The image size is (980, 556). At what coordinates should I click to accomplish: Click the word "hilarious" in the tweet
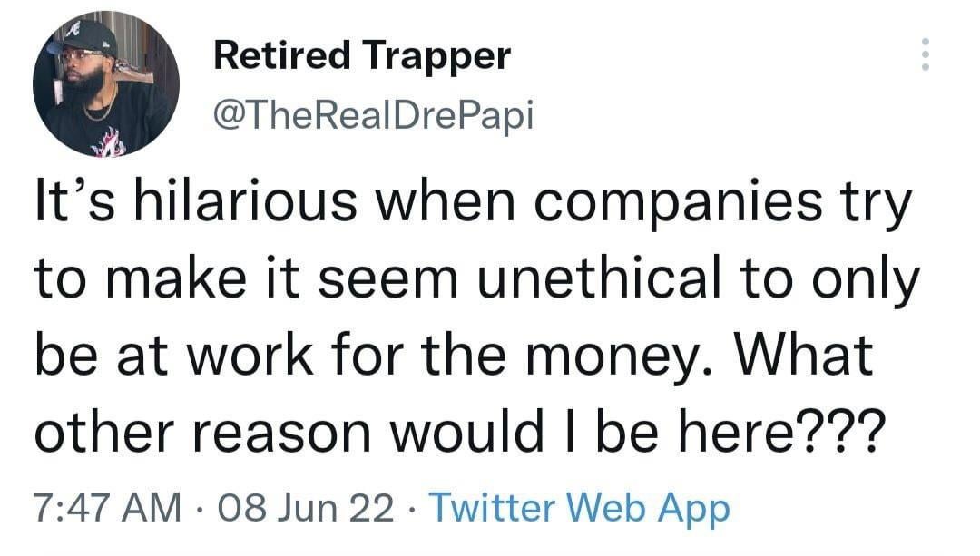point(245,201)
